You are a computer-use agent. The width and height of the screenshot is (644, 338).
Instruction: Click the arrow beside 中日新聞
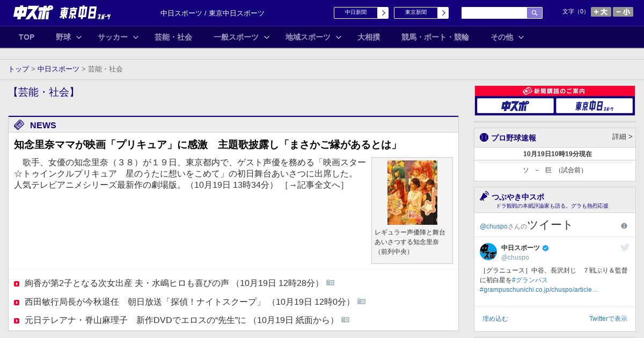pyautogui.click(x=383, y=13)
